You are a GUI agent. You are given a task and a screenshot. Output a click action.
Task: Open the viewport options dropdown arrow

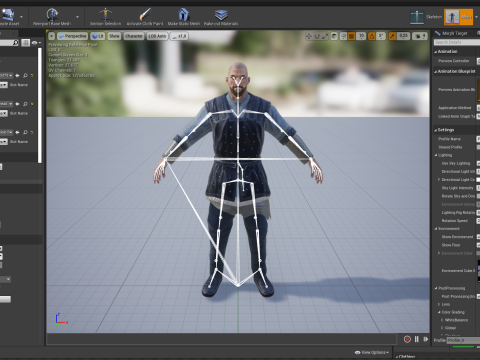point(51,36)
